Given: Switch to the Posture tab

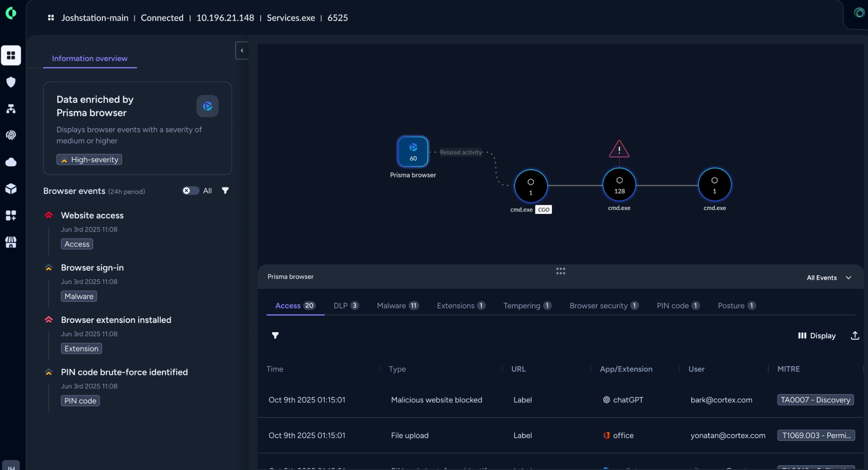Looking at the screenshot, I should [737, 305].
